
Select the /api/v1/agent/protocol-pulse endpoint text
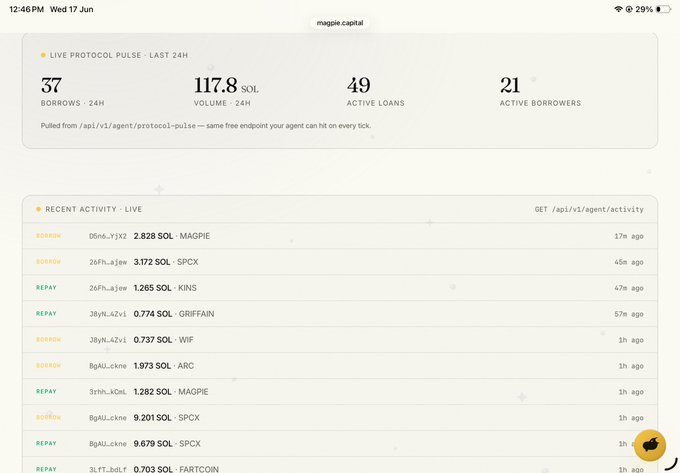pyautogui.click(x=137, y=126)
